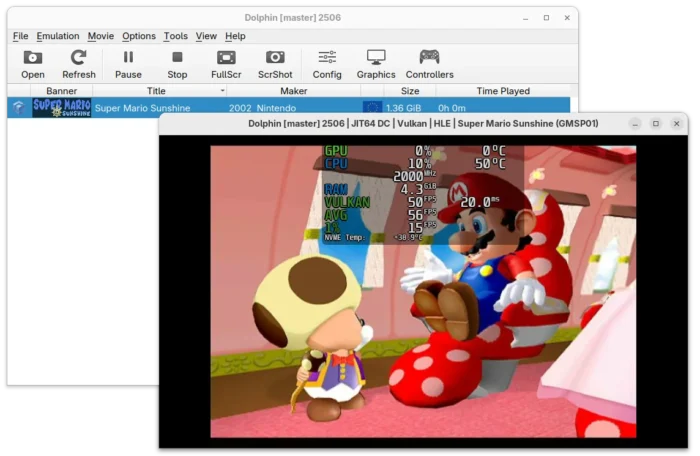Take a screenshot with ScrShot
The height and width of the screenshot is (456, 700).
(275, 64)
